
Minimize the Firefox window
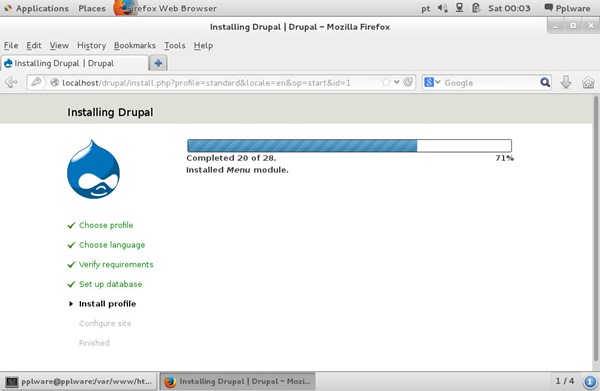click(556, 26)
